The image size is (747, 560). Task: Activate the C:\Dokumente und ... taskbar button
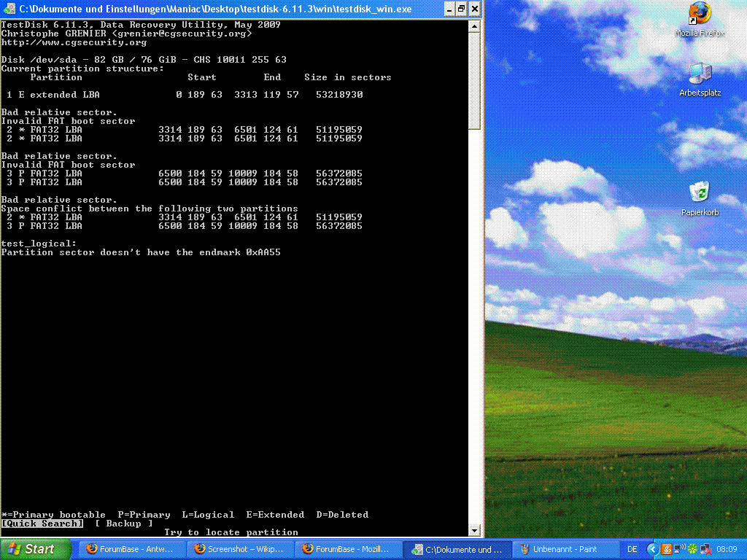[x=456, y=549]
